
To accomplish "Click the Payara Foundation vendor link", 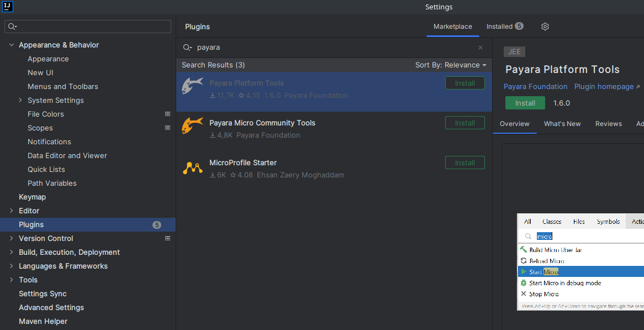I will [535, 86].
